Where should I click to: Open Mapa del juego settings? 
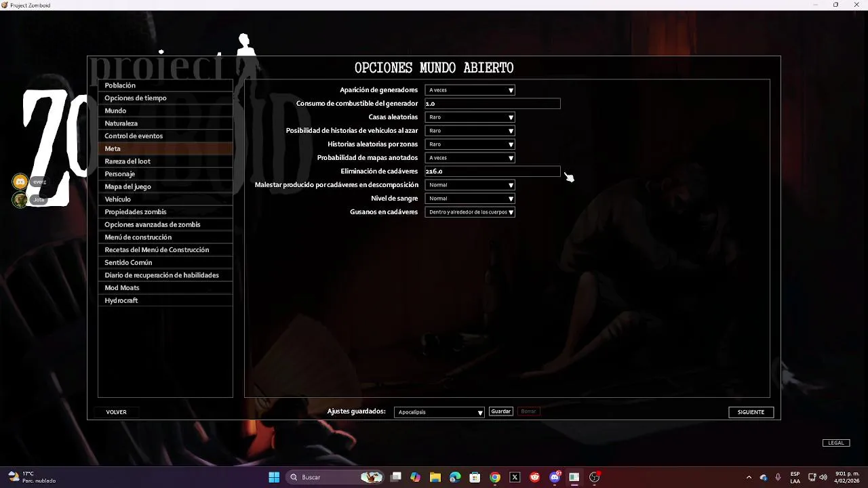pos(165,186)
